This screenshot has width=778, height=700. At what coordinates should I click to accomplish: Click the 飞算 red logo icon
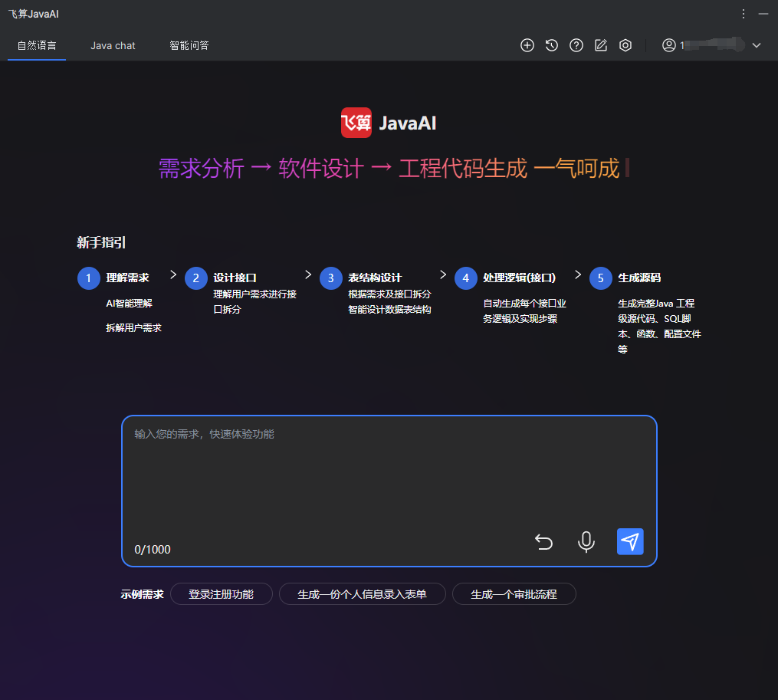point(356,123)
